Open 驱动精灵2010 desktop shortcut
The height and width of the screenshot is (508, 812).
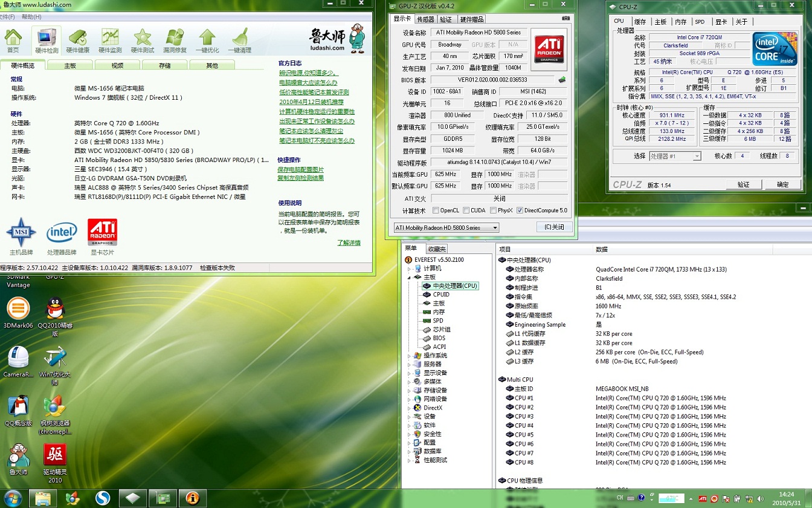coord(55,464)
